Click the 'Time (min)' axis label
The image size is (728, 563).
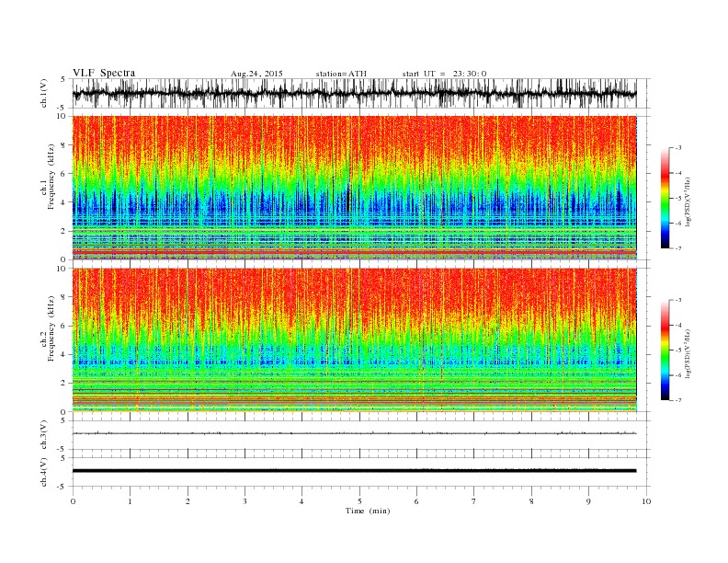pos(368,511)
